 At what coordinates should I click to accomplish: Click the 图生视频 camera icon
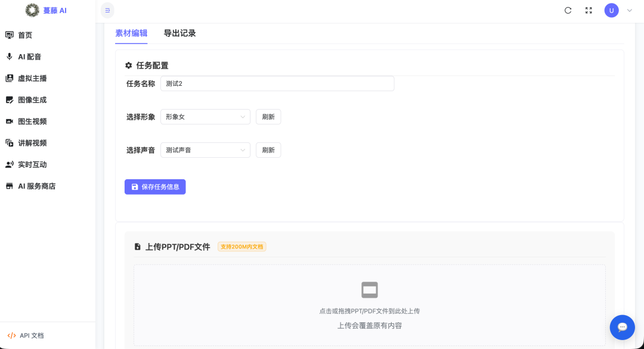pyautogui.click(x=10, y=121)
